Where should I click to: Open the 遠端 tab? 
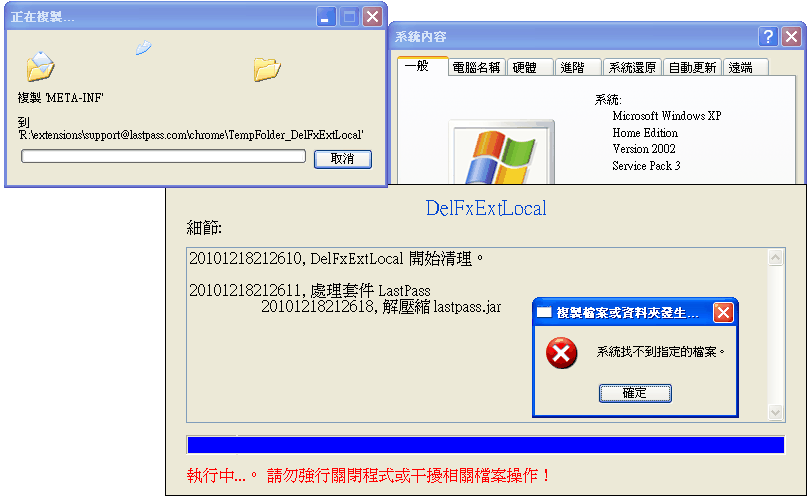[x=746, y=68]
